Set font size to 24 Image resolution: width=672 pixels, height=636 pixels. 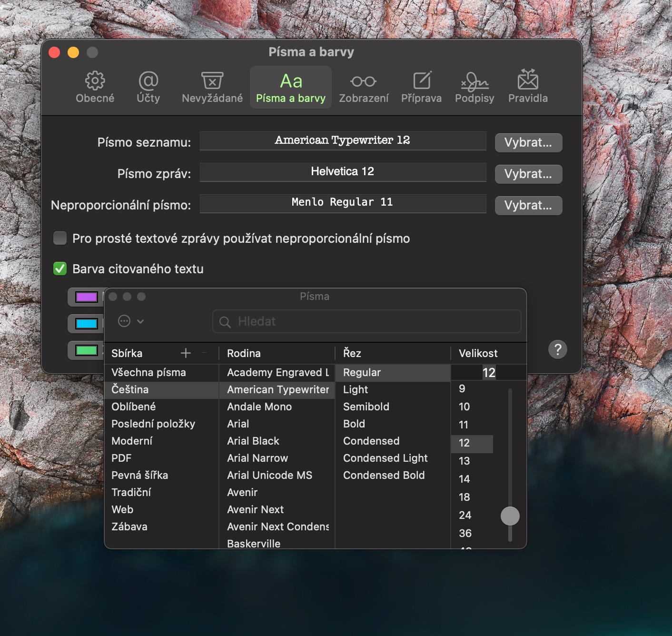[472, 515]
